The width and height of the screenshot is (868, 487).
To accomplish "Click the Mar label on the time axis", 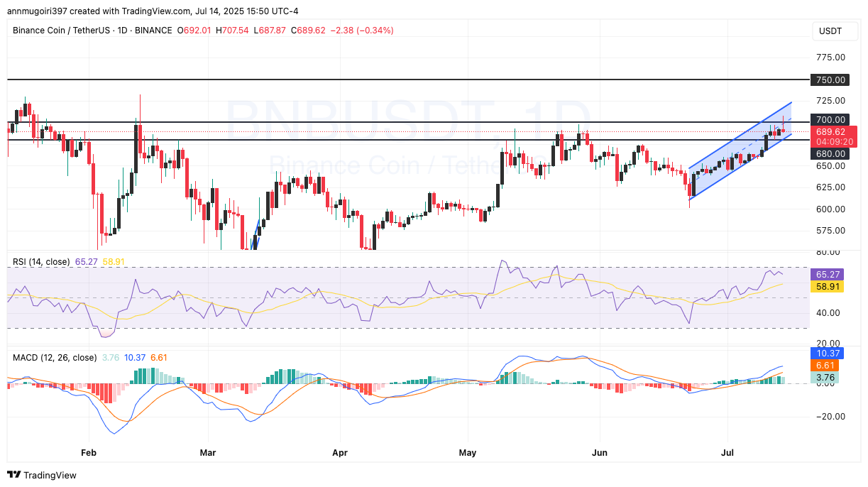I will point(208,452).
